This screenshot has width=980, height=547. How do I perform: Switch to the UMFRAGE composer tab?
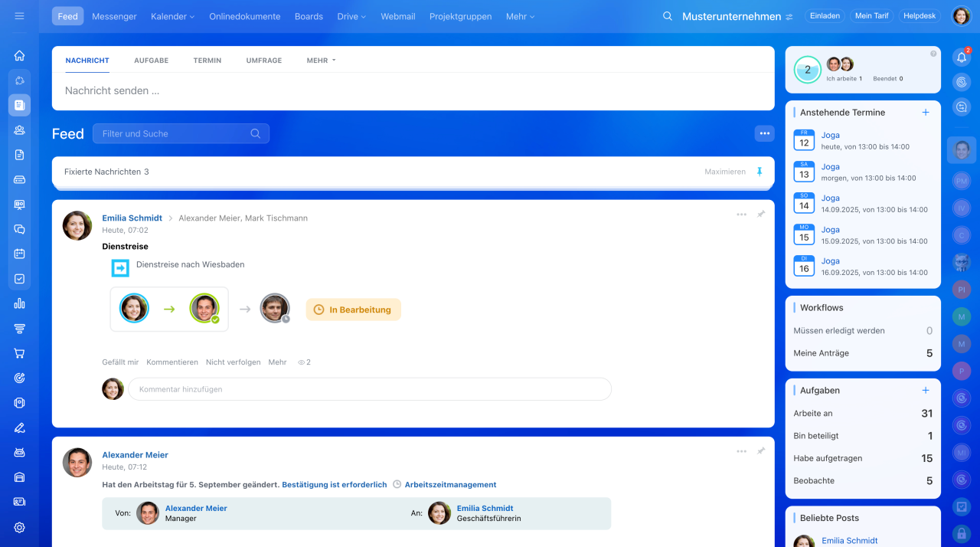264,60
